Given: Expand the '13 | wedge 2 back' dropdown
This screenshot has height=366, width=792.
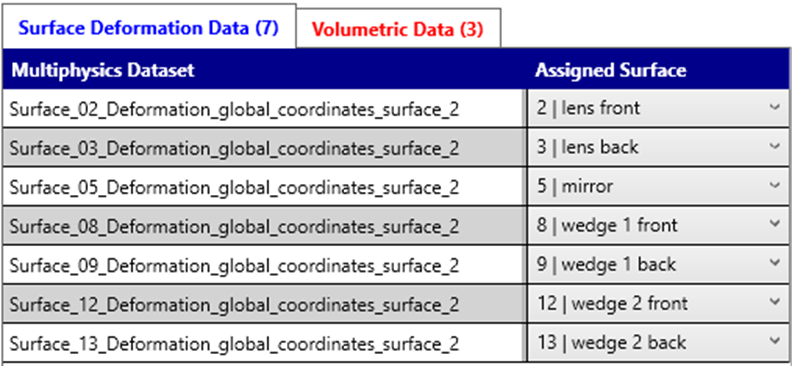Looking at the screenshot, I should coord(658,343).
